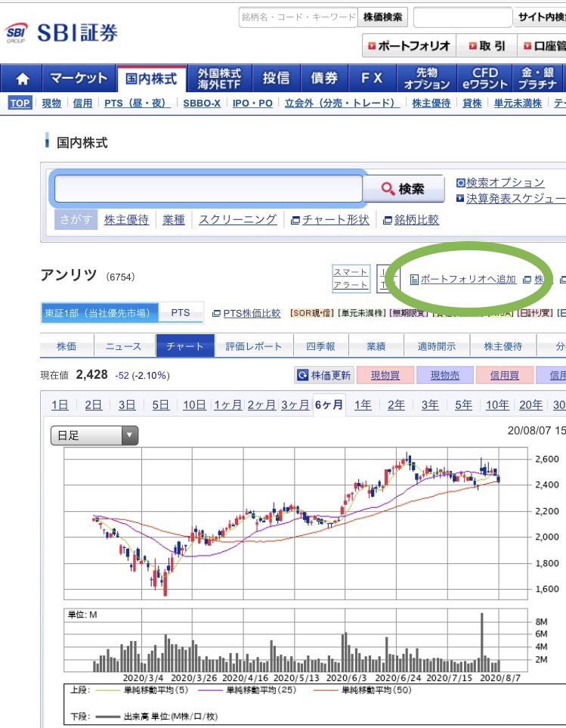Click the スクリーニング link

[237, 219]
